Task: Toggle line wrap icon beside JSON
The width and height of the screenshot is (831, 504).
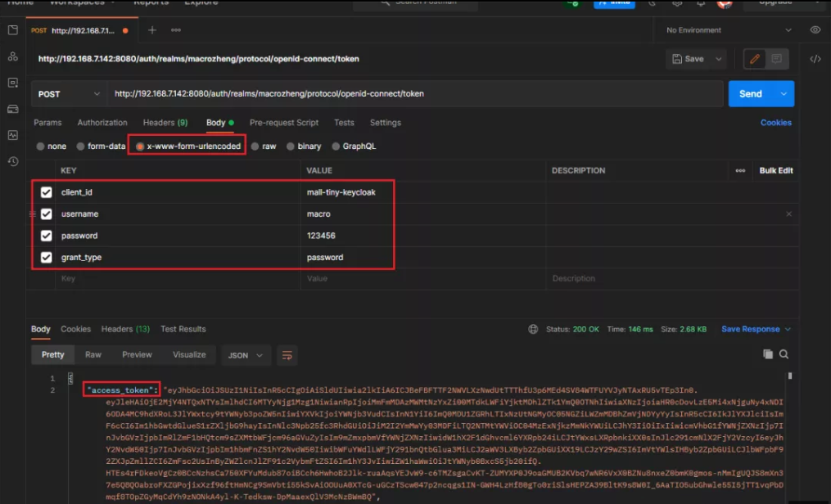Action: click(287, 355)
